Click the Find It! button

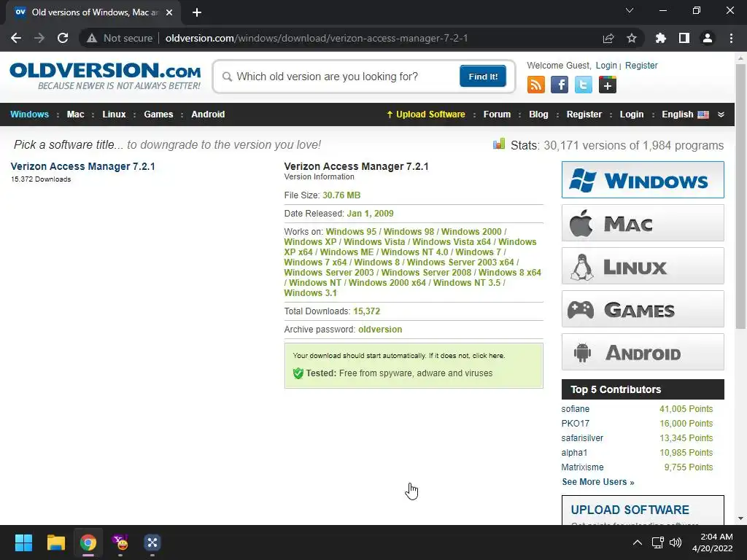[483, 76]
